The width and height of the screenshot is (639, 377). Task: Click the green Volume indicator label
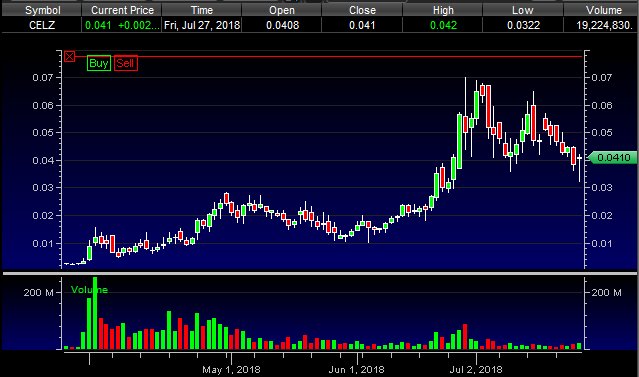click(x=89, y=290)
